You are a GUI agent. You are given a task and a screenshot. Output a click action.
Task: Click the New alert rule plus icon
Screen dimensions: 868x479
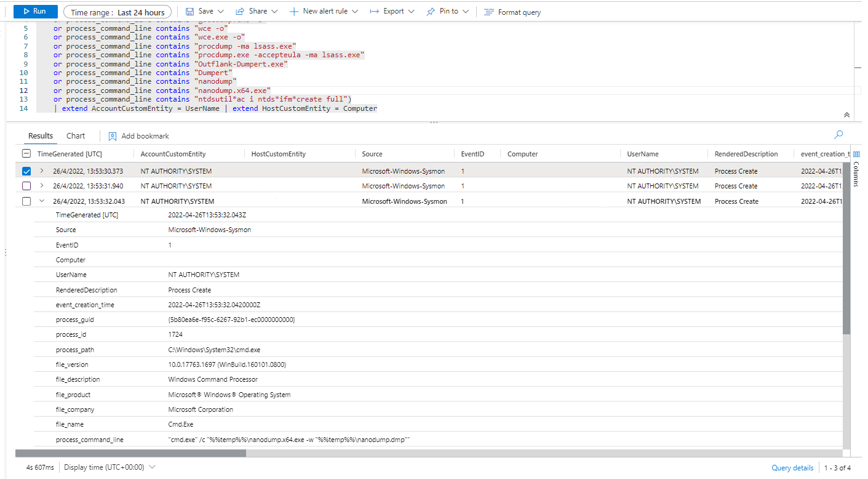294,12
